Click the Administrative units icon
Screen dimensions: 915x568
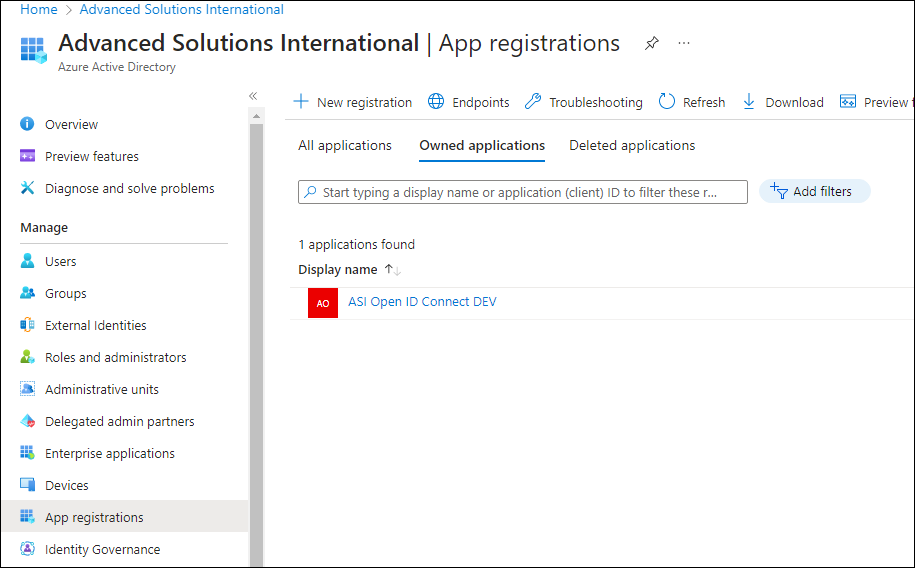click(27, 389)
